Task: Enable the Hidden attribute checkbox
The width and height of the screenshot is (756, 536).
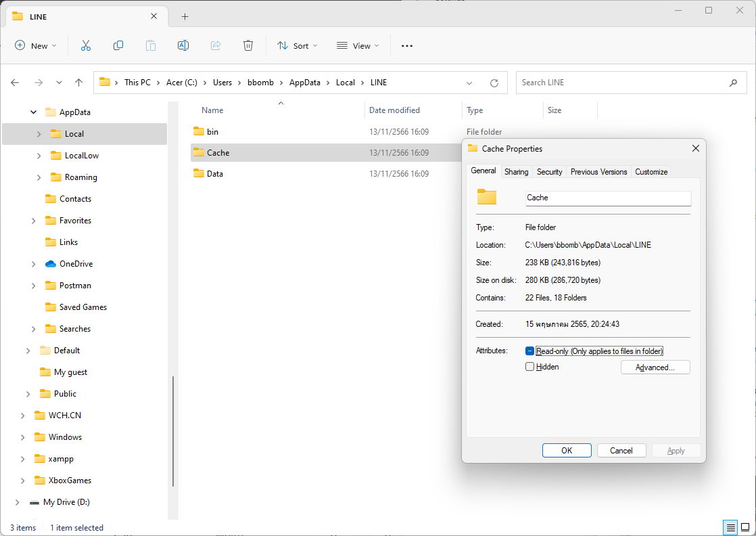Action: click(530, 367)
